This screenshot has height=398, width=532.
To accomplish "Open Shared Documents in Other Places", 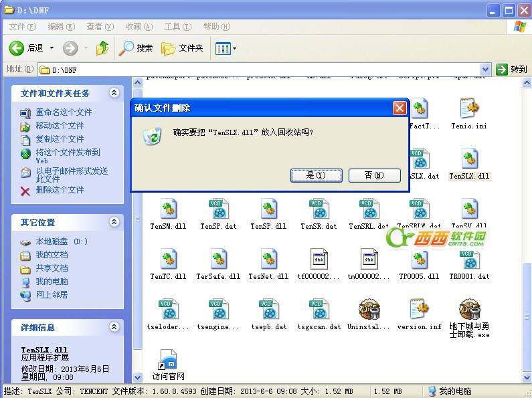I will 52,268.
